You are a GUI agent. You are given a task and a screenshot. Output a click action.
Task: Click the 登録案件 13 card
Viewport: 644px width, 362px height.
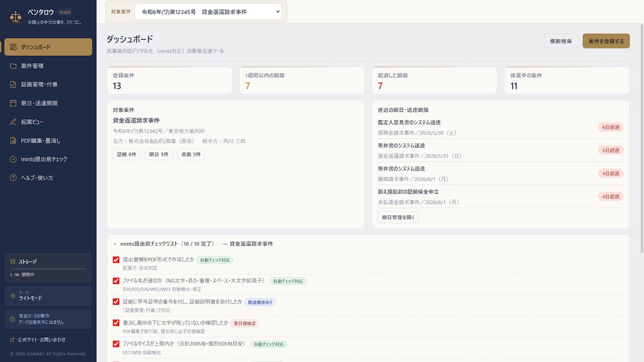point(169,81)
